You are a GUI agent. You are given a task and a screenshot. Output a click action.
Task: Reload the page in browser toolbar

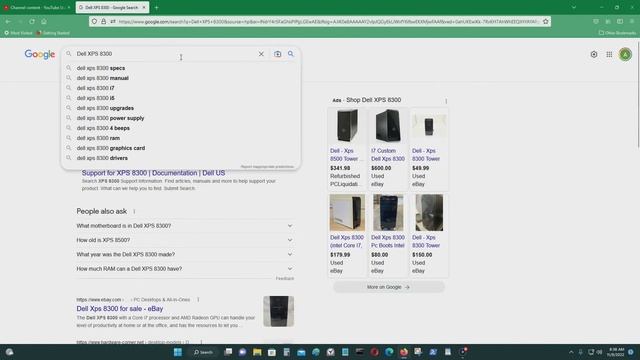pos(32,21)
